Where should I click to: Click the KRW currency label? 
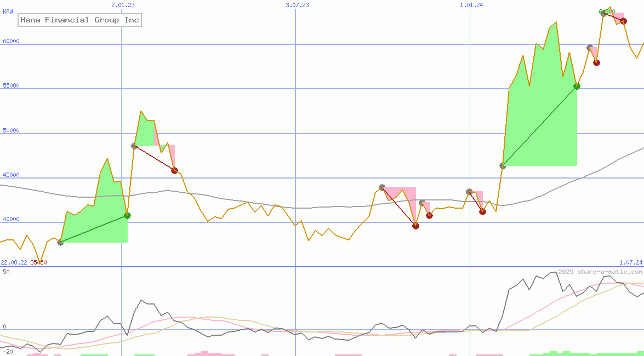(x=8, y=12)
